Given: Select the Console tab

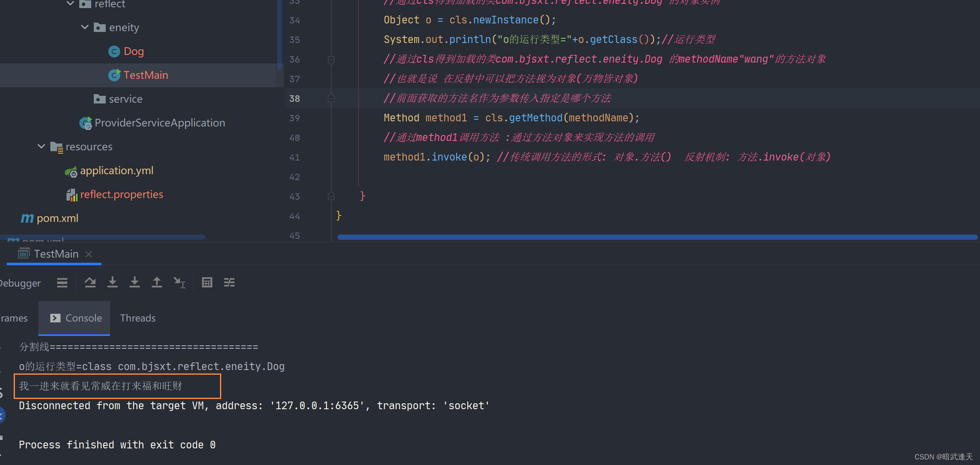Looking at the screenshot, I should point(76,318).
